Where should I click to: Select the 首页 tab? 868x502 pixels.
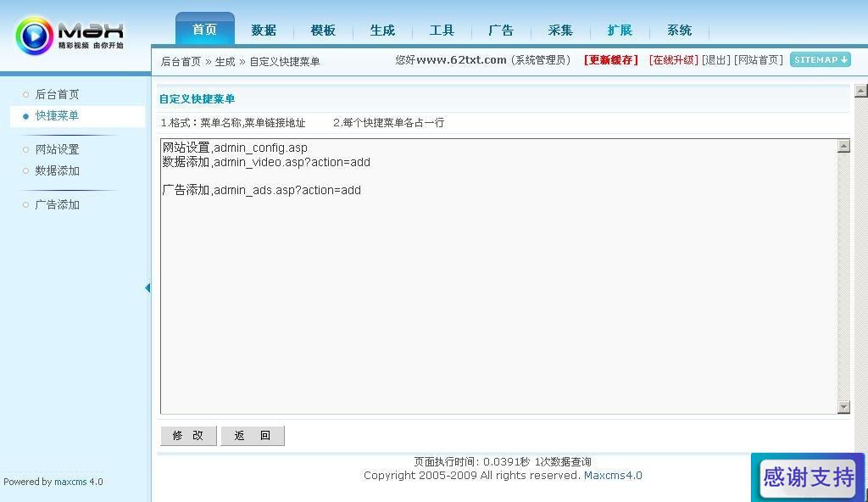[x=205, y=30]
